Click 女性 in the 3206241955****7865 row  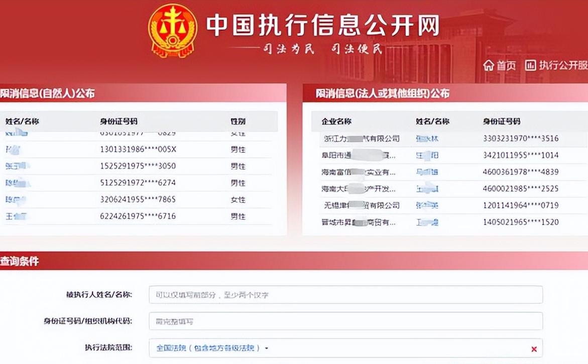(x=238, y=199)
